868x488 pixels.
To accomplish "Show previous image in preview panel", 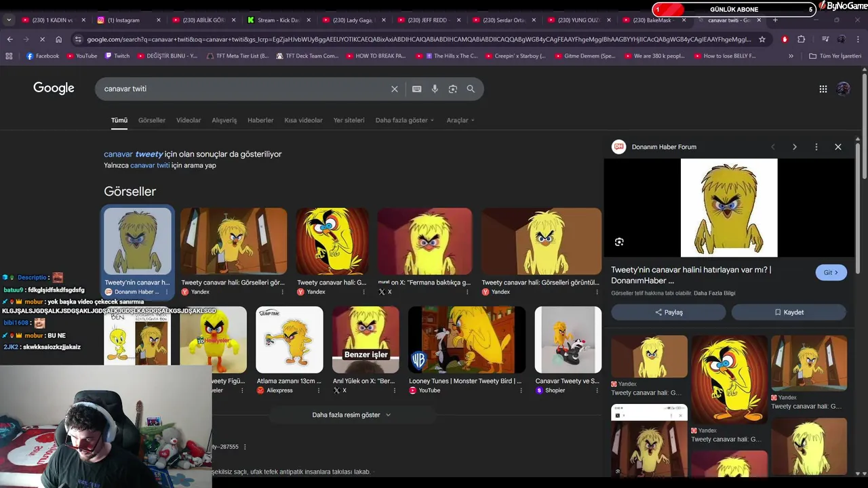I will pyautogui.click(x=772, y=147).
